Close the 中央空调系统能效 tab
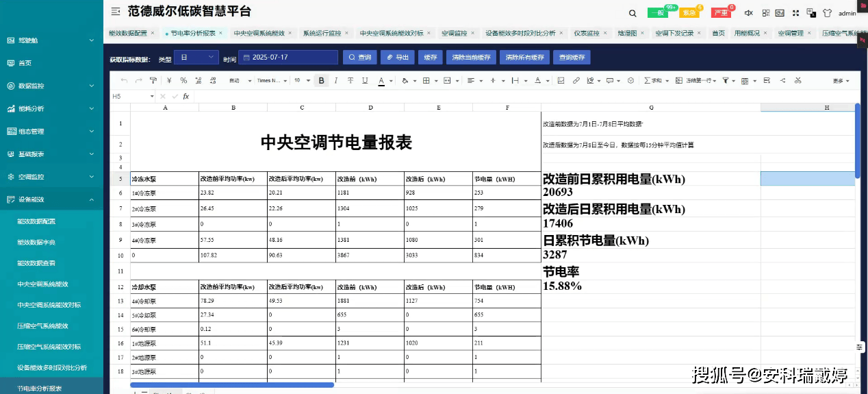 (290, 33)
